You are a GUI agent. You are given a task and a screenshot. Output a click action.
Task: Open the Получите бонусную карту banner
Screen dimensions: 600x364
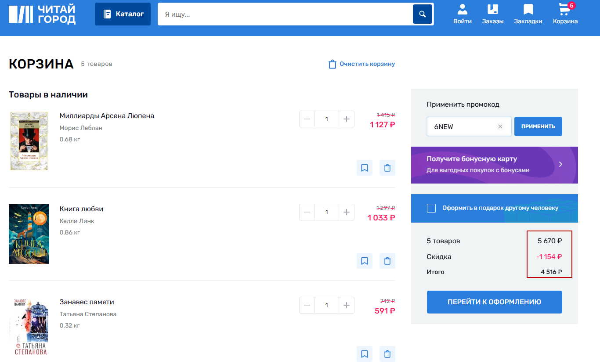(495, 165)
